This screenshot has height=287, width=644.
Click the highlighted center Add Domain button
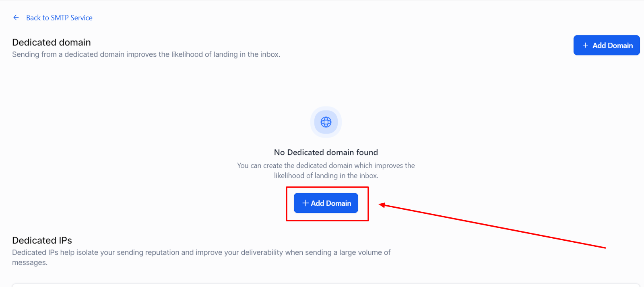pos(326,203)
